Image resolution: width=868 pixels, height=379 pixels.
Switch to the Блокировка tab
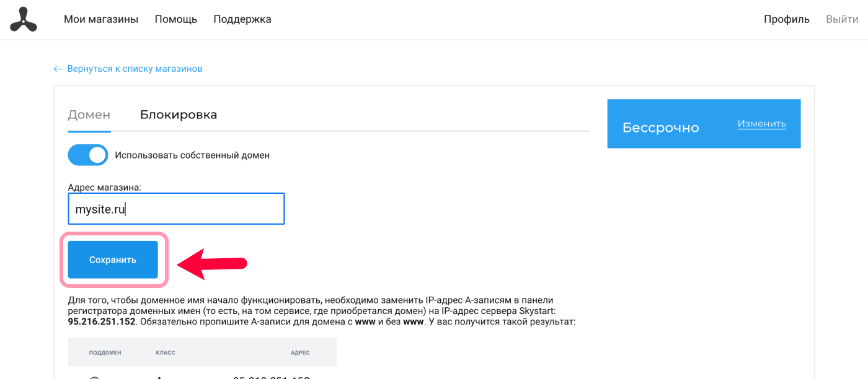coord(179,115)
